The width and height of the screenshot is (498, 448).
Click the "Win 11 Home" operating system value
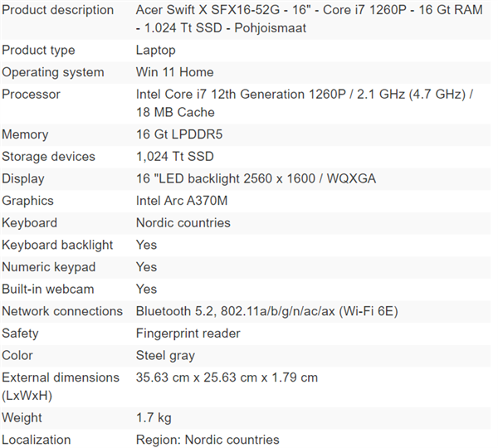click(174, 72)
